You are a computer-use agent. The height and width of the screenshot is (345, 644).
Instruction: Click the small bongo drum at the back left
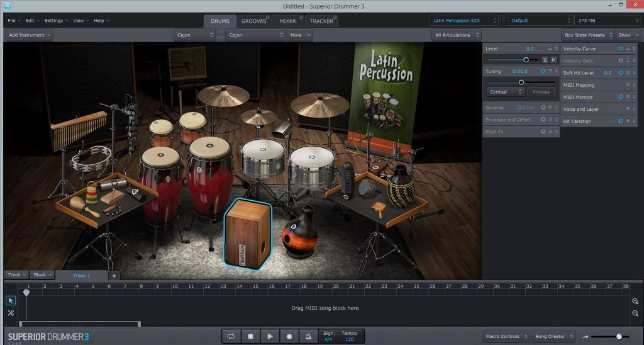162,133
